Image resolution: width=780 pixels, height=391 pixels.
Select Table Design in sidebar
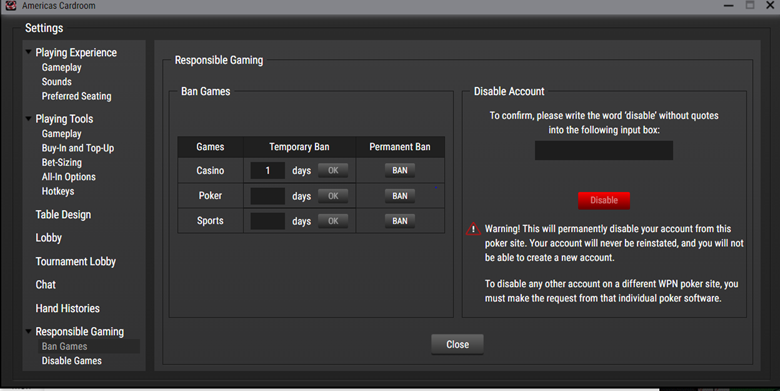[63, 214]
